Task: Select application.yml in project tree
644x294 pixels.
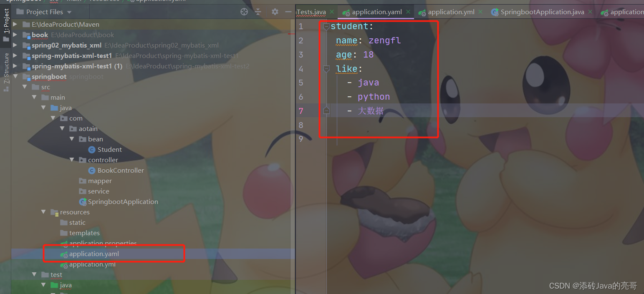Action: tap(92, 264)
